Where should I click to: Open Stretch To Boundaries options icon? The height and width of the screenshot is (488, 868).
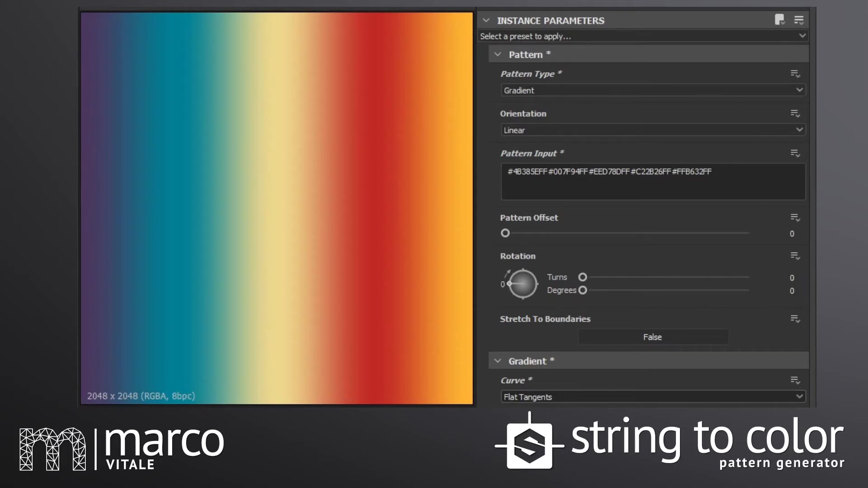point(795,319)
